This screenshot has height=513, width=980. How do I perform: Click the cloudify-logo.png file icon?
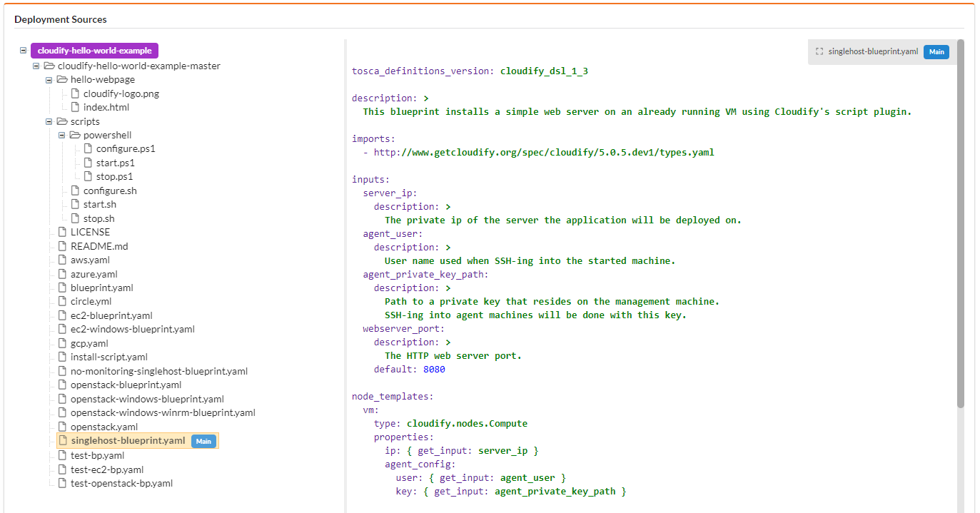75,93
